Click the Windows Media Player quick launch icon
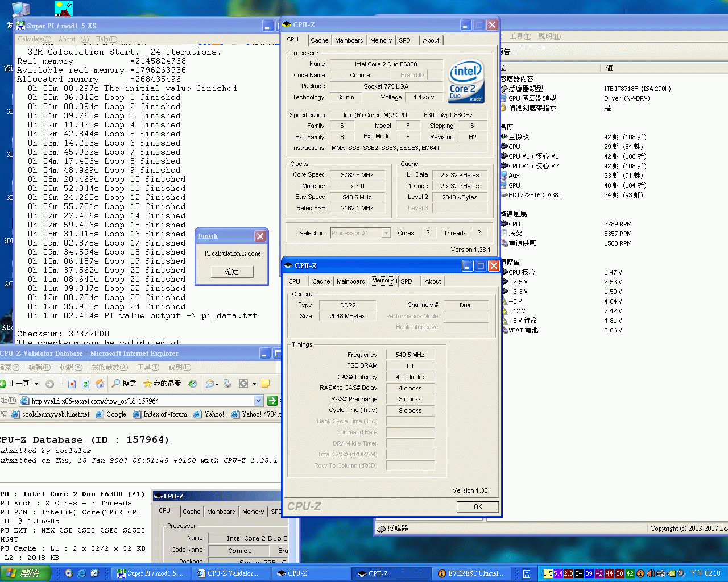 point(69,573)
